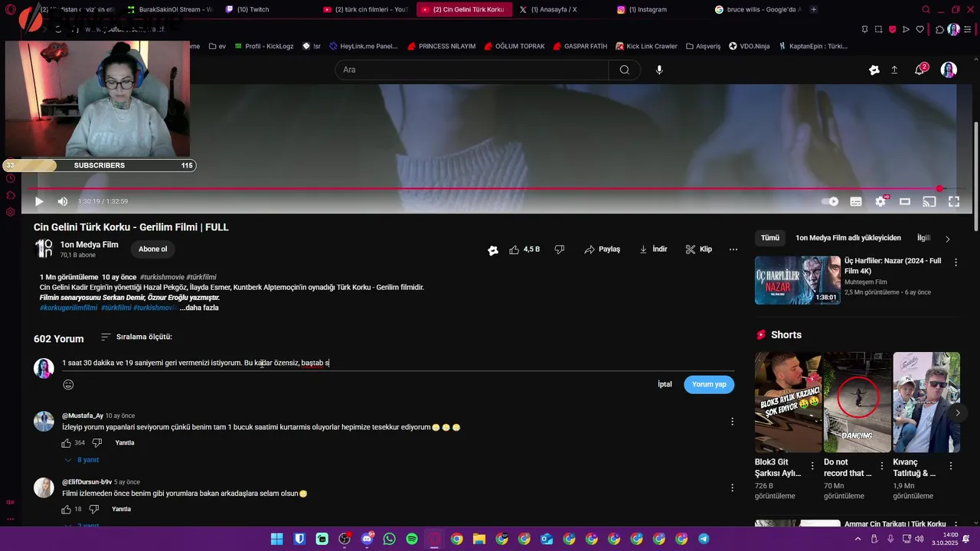The width and height of the screenshot is (980, 551).
Task: Click the magnifier search button
Action: pos(625,70)
